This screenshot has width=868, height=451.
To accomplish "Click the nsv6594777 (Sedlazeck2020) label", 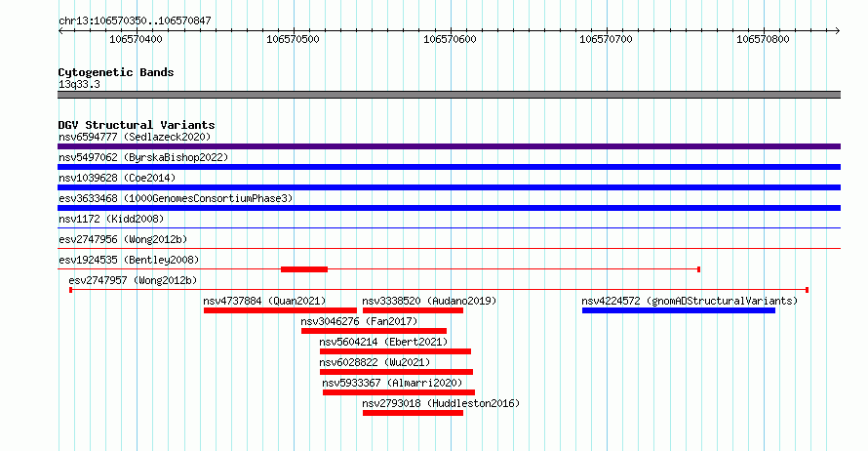I will 135,137.
